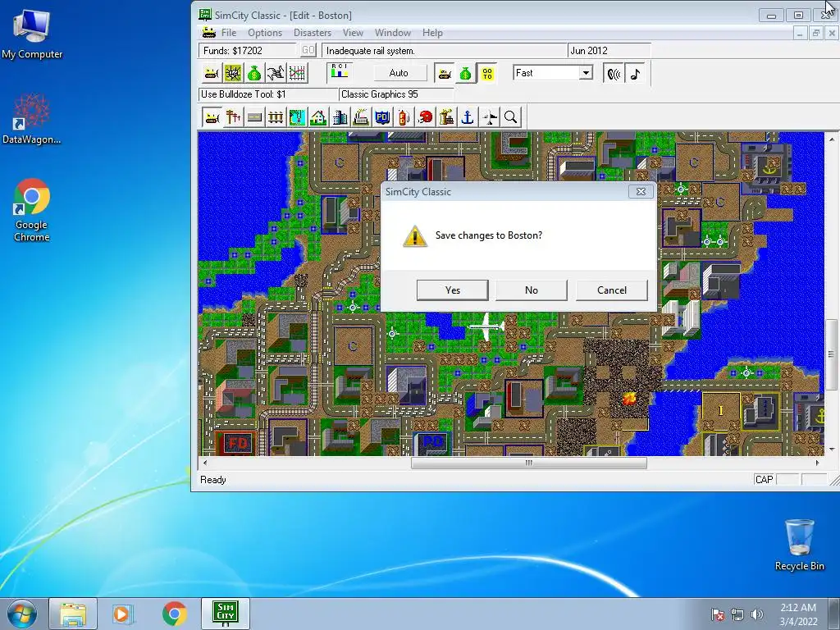Screen dimensions: 840x630
Task: Open Windows Media Player from taskbar
Action: (x=122, y=614)
